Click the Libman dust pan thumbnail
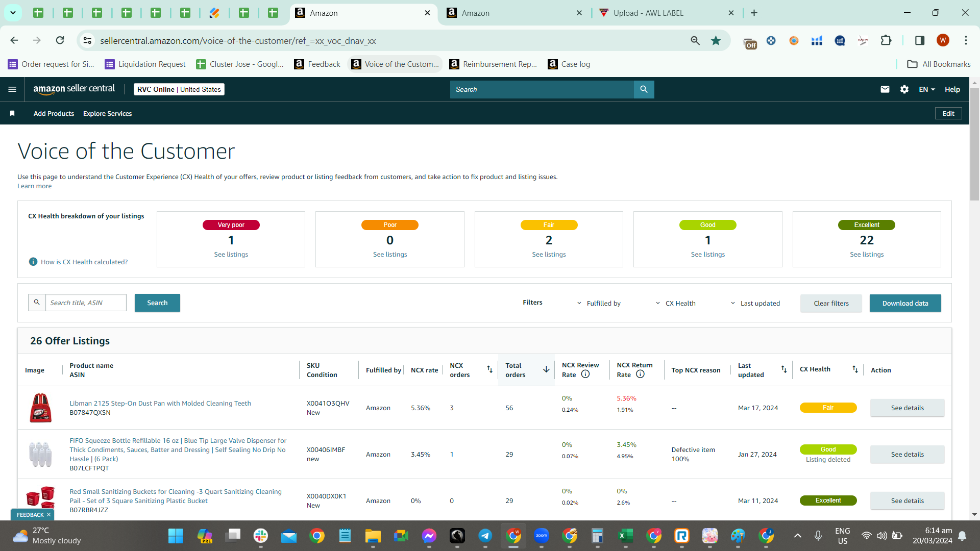Screen dimensions: 980x551 click(40, 408)
